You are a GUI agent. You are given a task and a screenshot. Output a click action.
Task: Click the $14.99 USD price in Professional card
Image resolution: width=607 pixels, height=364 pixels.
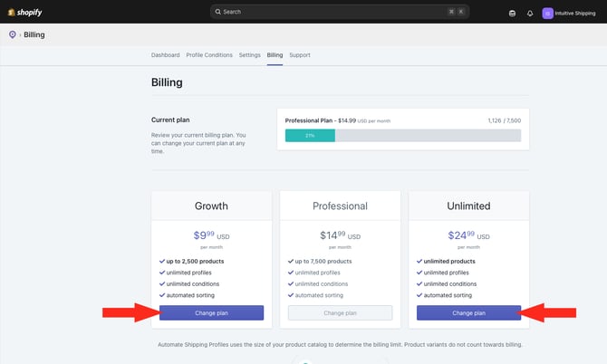point(340,235)
